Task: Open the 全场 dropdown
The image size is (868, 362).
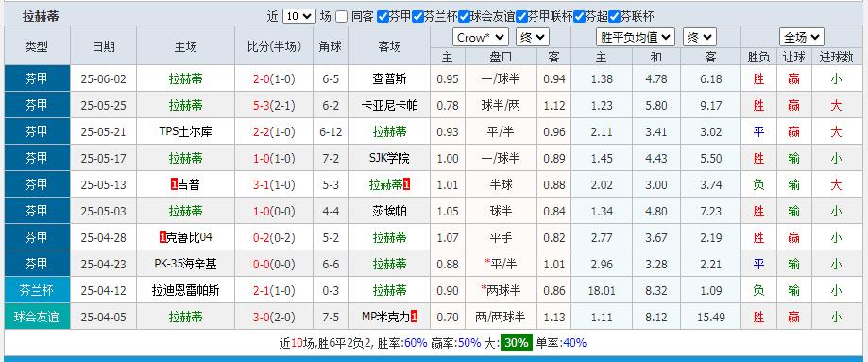Action: 802,37
